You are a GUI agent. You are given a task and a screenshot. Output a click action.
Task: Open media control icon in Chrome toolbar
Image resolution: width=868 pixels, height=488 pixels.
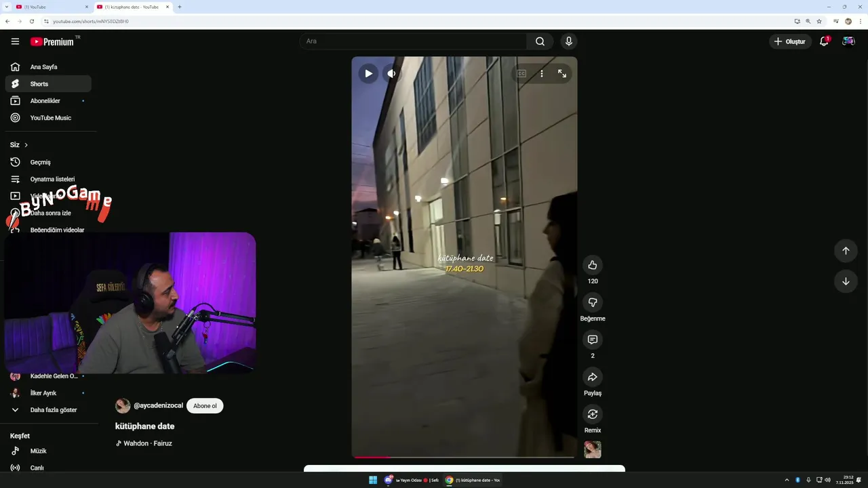836,21
